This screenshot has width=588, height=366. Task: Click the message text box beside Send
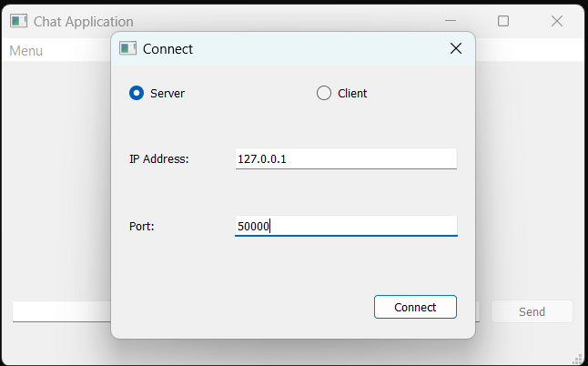[62, 311]
